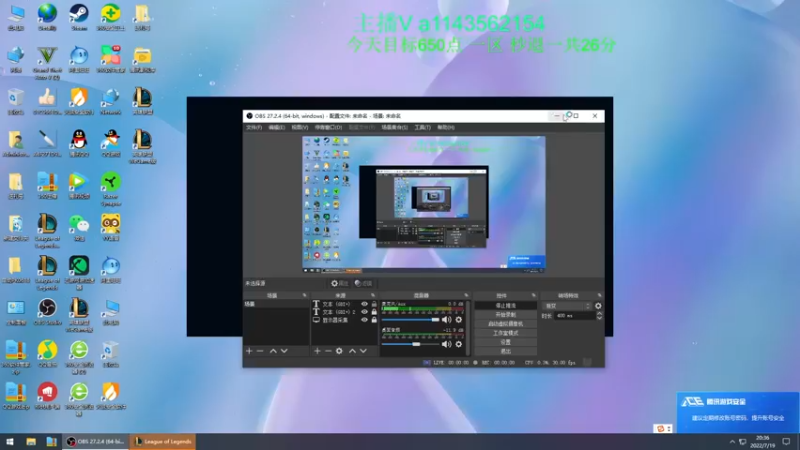
Task: Click 麦克风/Aux volume slider handle
Action: pyautogui.click(x=435, y=320)
